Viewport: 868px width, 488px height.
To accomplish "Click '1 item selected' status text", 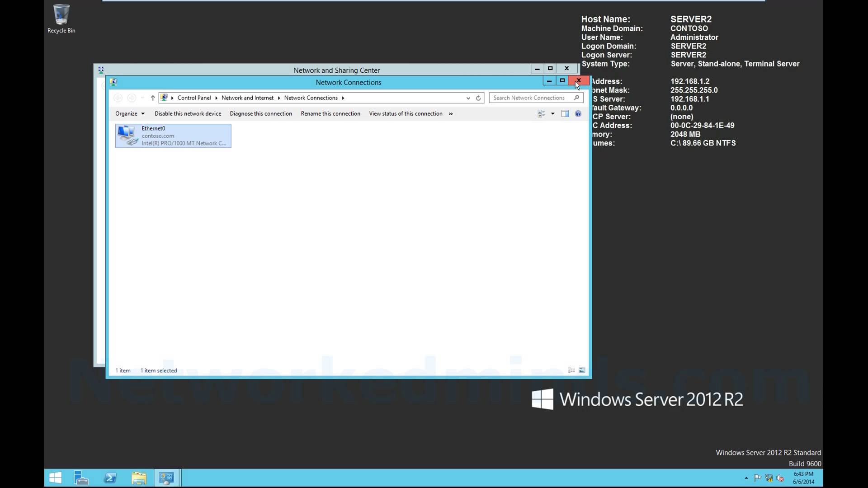I will [159, 371].
